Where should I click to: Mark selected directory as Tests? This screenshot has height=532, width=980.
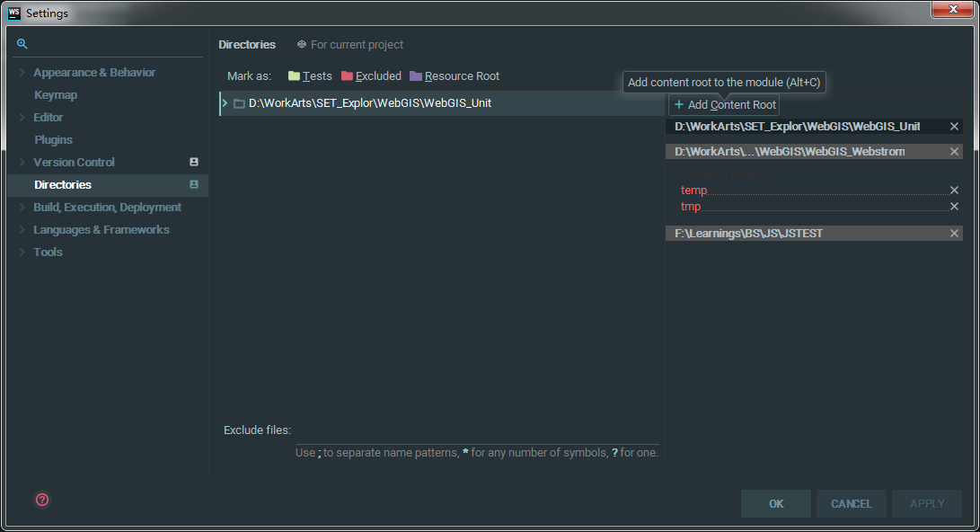[309, 75]
